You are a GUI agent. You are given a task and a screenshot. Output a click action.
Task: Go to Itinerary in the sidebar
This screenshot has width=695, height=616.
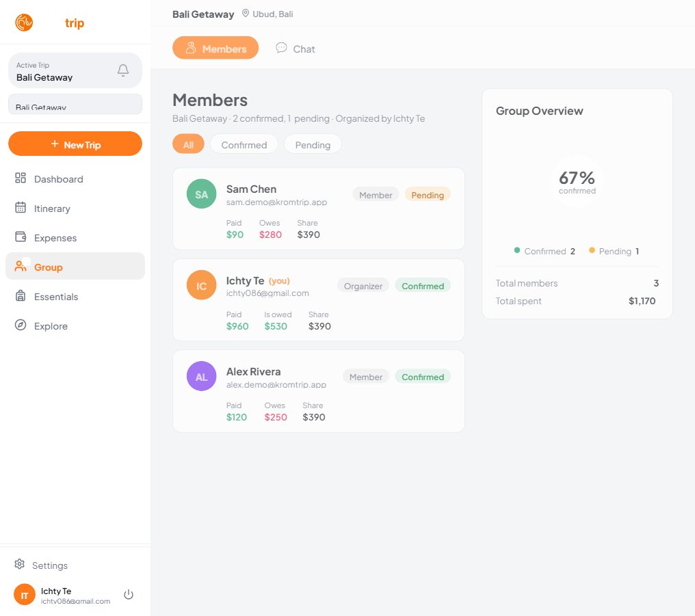coord(75,208)
